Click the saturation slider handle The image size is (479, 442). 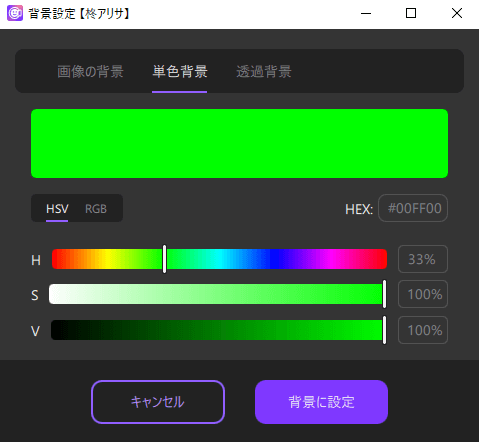(x=384, y=294)
